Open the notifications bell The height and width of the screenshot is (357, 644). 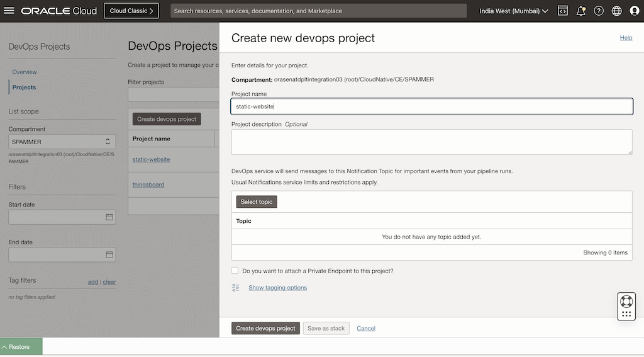[580, 11]
